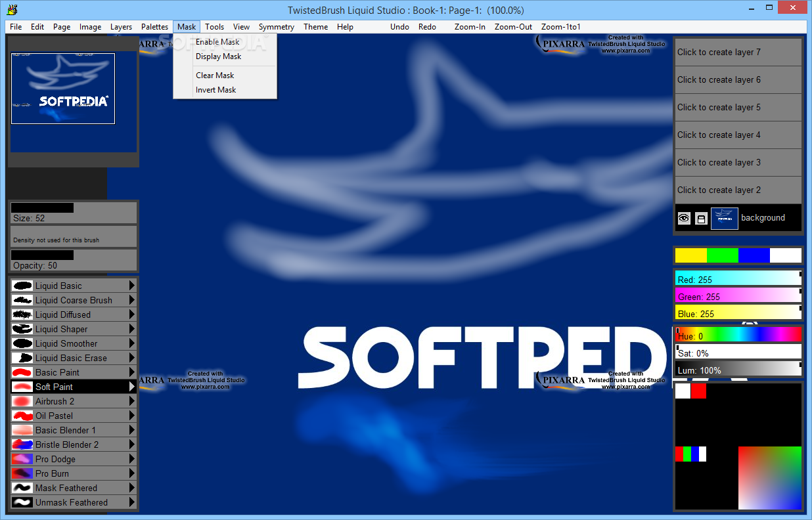812x520 pixels.
Task: Select the Pro Burn brush icon
Action: (x=22, y=473)
